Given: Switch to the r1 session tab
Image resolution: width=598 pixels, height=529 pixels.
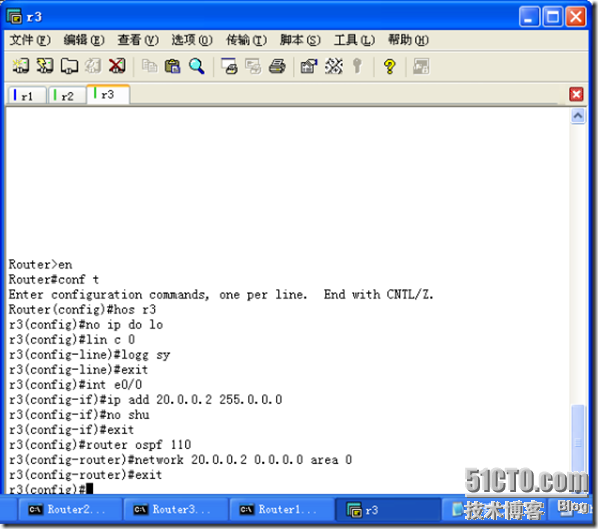Looking at the screenshot, I should (26, 95).
